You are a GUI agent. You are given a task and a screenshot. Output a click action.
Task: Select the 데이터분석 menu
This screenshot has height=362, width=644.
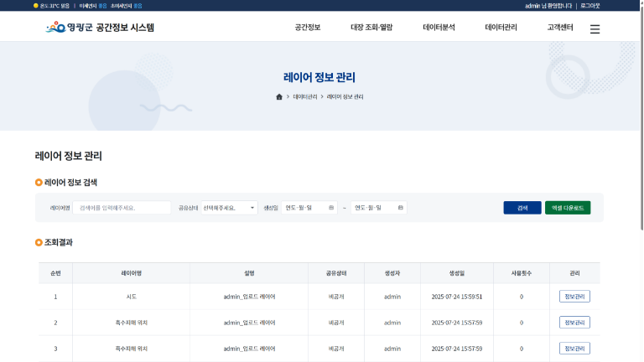(x=439, y=28)
